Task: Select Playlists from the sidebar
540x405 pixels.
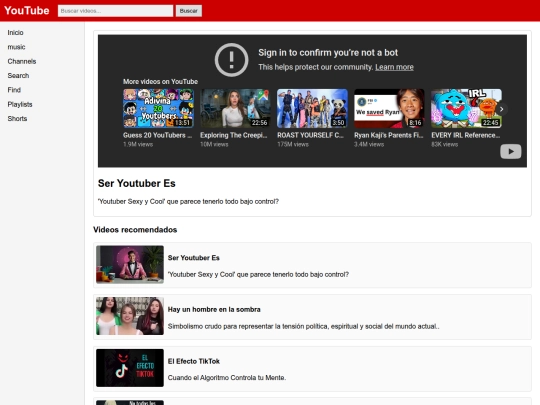Action: [20, 104]
